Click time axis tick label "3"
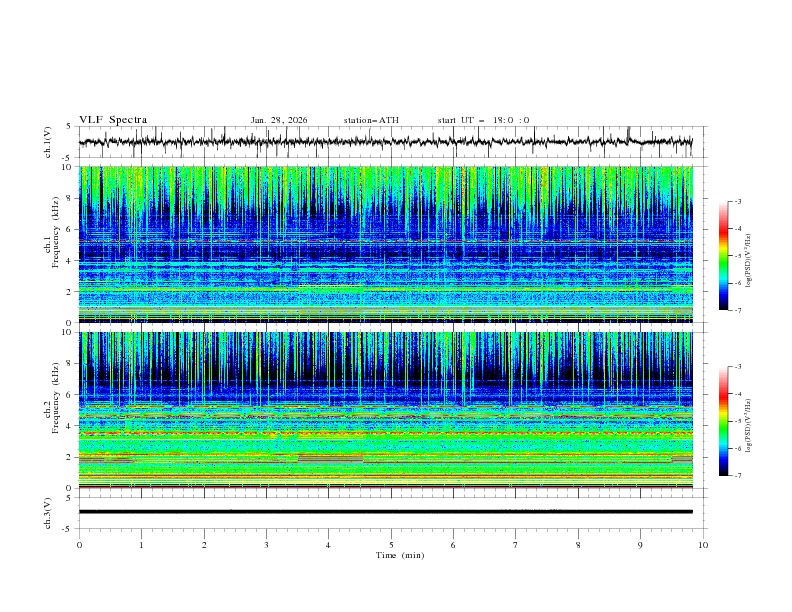Screen dimensions: 792x612 click(266, 545)
